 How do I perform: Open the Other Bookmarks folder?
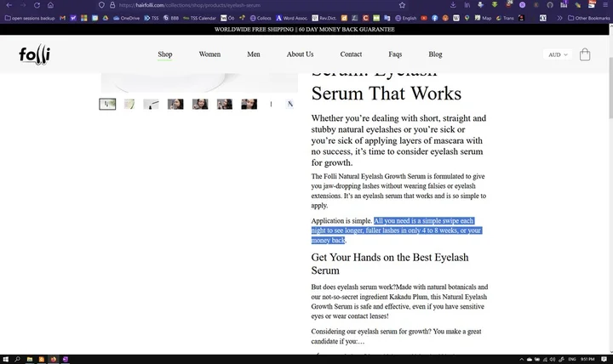589,18
